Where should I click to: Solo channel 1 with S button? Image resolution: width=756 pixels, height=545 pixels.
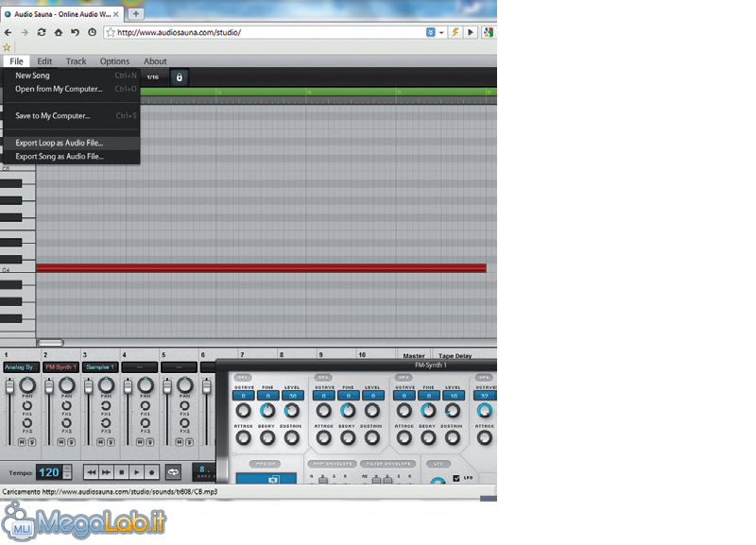32,442
